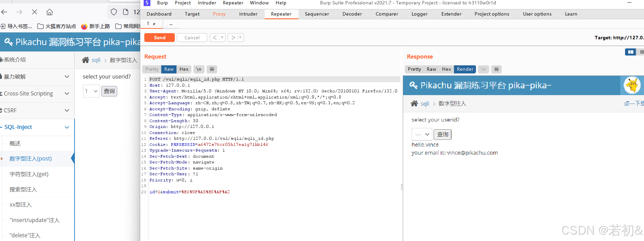Select Pretty view in Request panel

(x=152, y=69)
